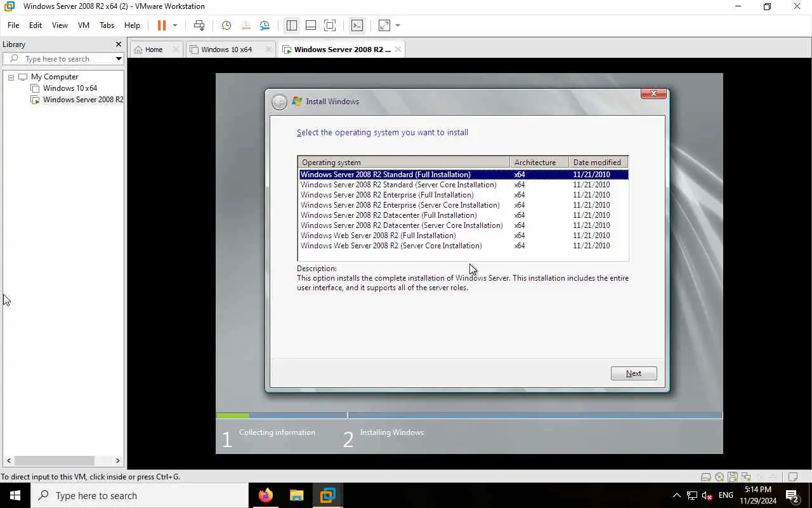Close the Windows 10 x64 tab
The width and height of the screenshot is (812, 508).
268,50
